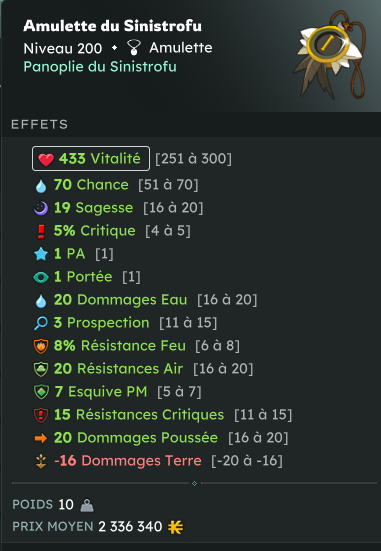This screenshot has height=551, width=381.
Task: Click the purple moon Sagesse icon
Action: [x=41, y=208]
